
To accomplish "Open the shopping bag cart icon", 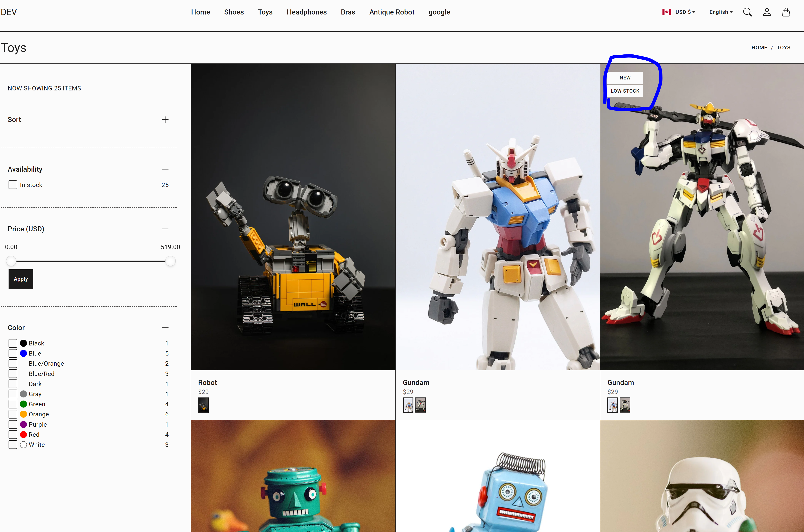I will coord(786,12).
